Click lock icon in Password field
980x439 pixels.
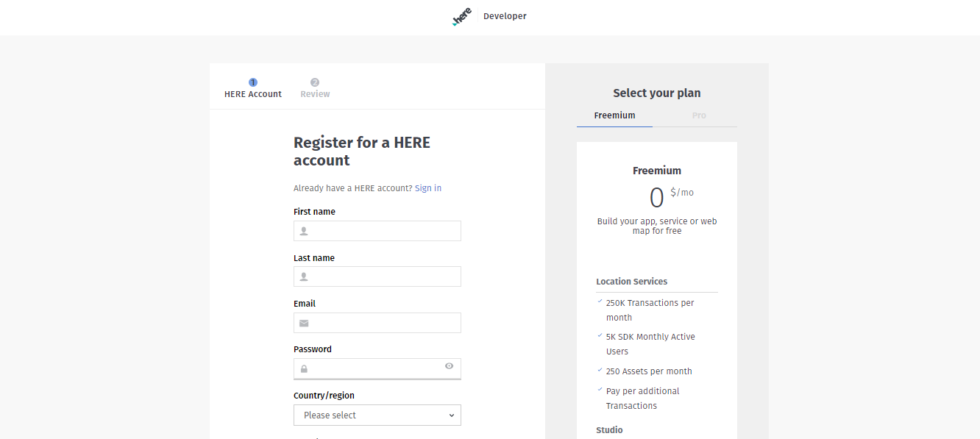304,369
